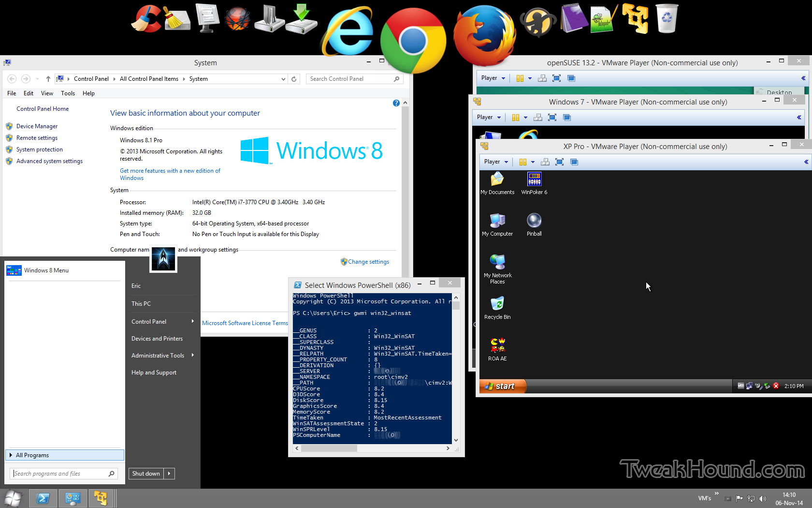
Task: Open Remote settings link
Action: (37, 138)
